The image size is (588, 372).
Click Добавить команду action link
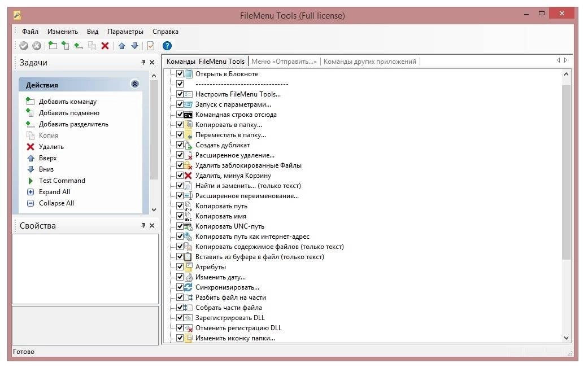pos(68,102)
